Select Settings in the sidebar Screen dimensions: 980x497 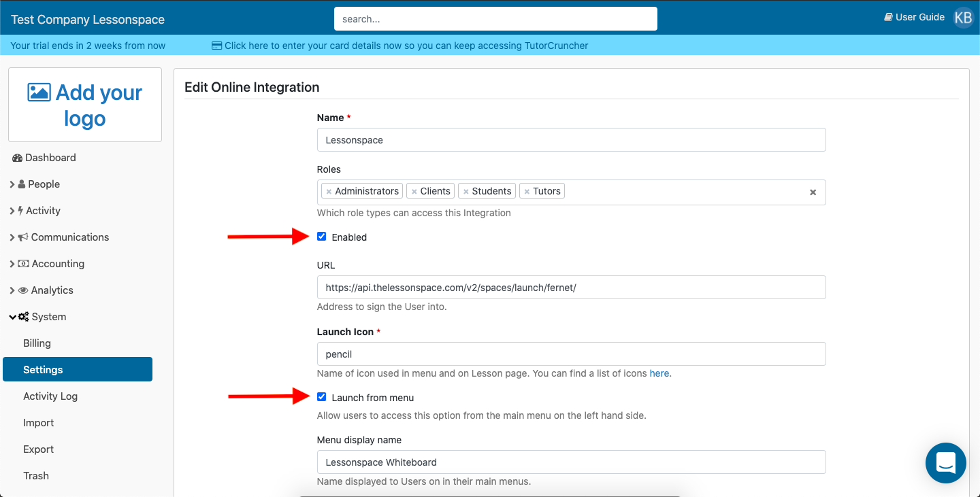(x=78, y=370)
